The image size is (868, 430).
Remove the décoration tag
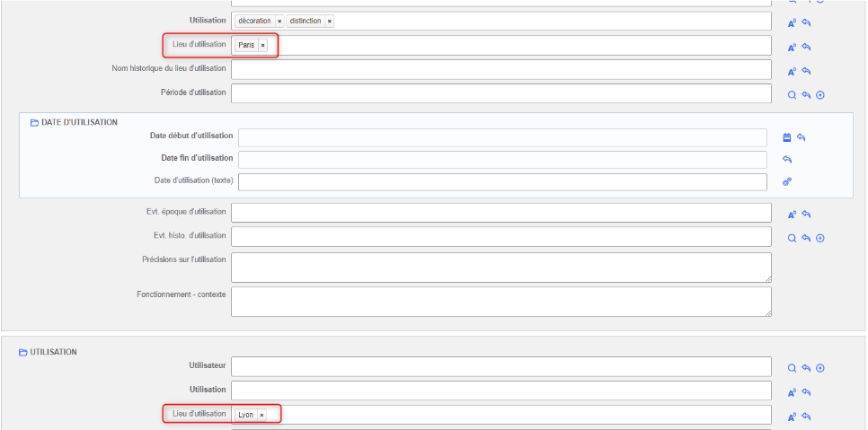pyautogui.click(x=279, y=21)
